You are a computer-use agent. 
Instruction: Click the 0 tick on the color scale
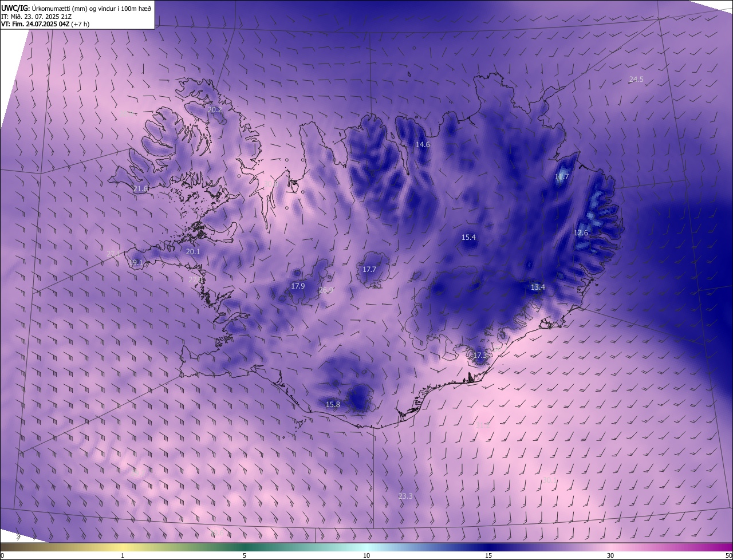pos(2,556)
